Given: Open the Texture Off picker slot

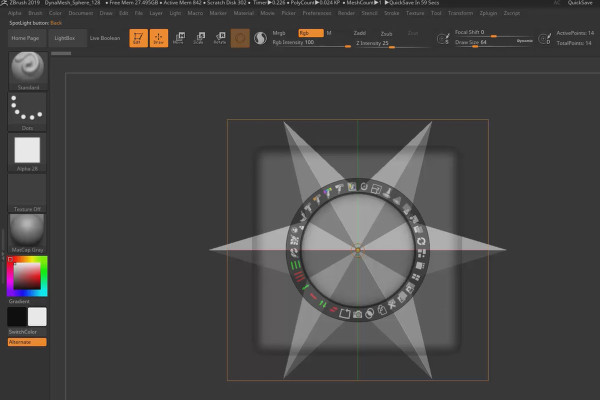Looking at the screenshot, I should pyautogui.click(x=27, y=193).
